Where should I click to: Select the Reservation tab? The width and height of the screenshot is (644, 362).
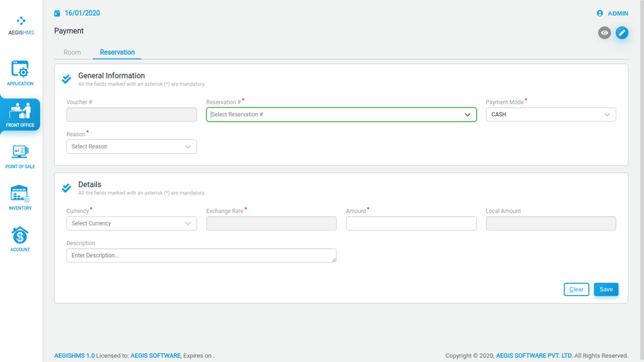pos(117,52)
